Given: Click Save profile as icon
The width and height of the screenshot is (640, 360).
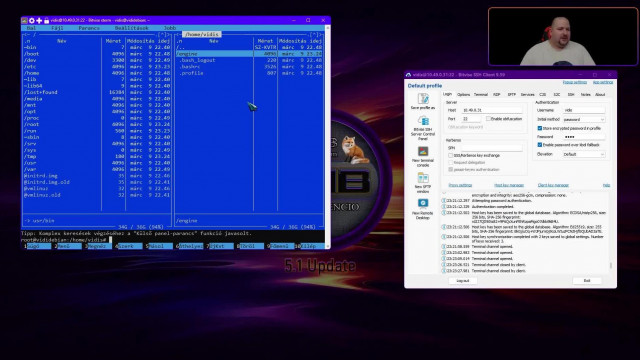Looking at the screenshot, I should click(423, 99).
